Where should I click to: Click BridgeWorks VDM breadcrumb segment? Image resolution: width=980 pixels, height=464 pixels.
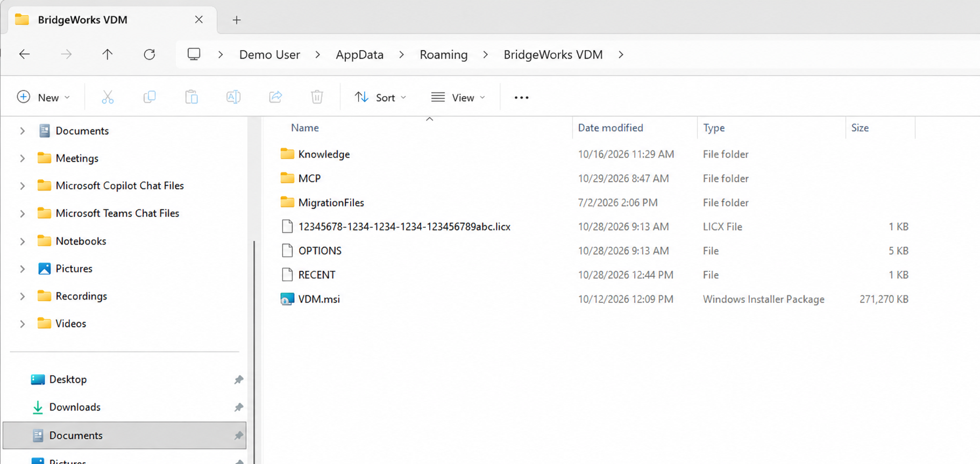(553, 55)
